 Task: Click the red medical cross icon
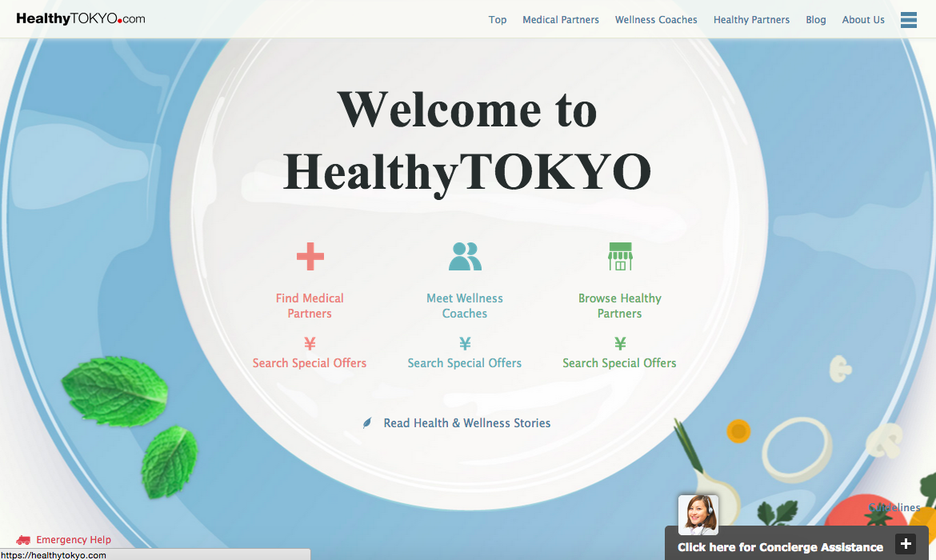click(310, 257)
